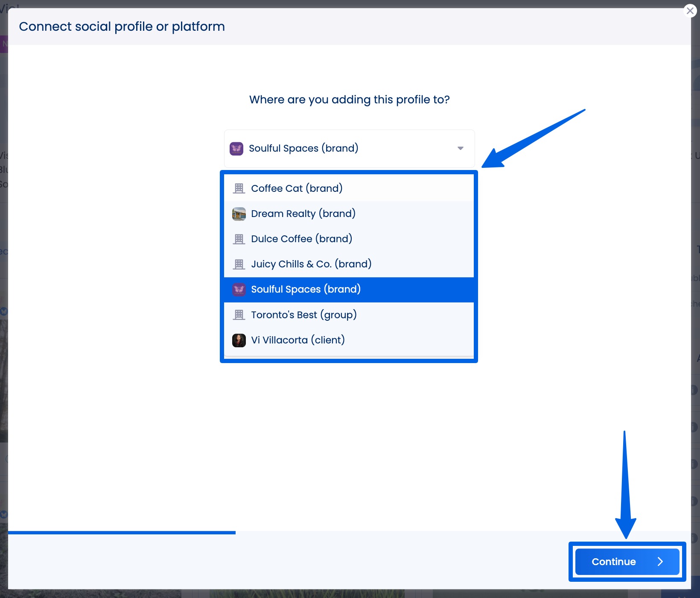Click the chevron arrow inside Continue
Viewport: 700px width, 598px height.
click(x=660, y=562)
